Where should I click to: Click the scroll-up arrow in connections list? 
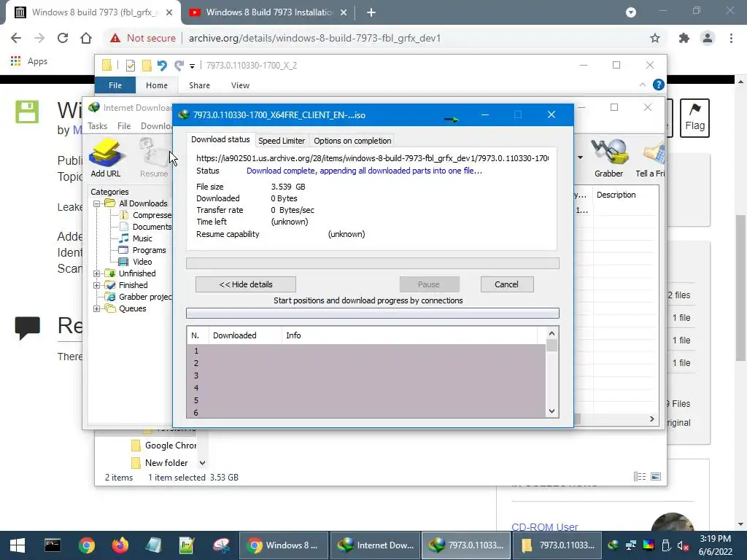pyautogui.click(x=551, y=333)
